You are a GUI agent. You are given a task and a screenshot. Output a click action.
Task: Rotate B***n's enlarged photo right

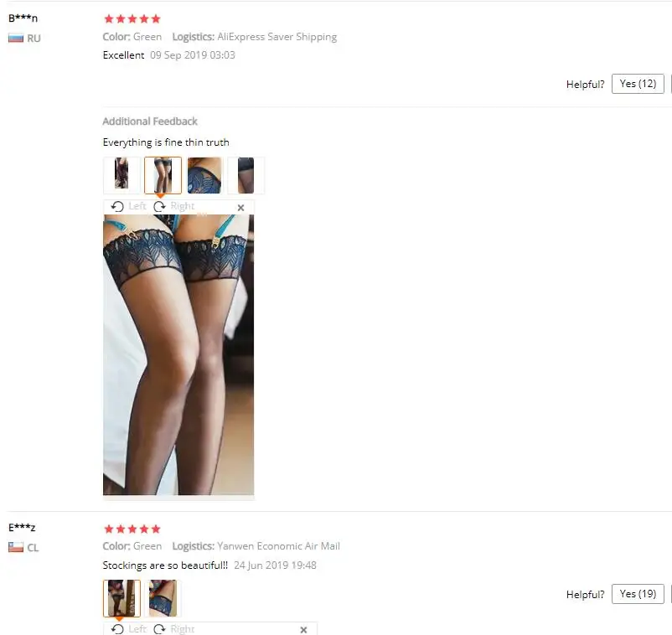click(174, 207)
